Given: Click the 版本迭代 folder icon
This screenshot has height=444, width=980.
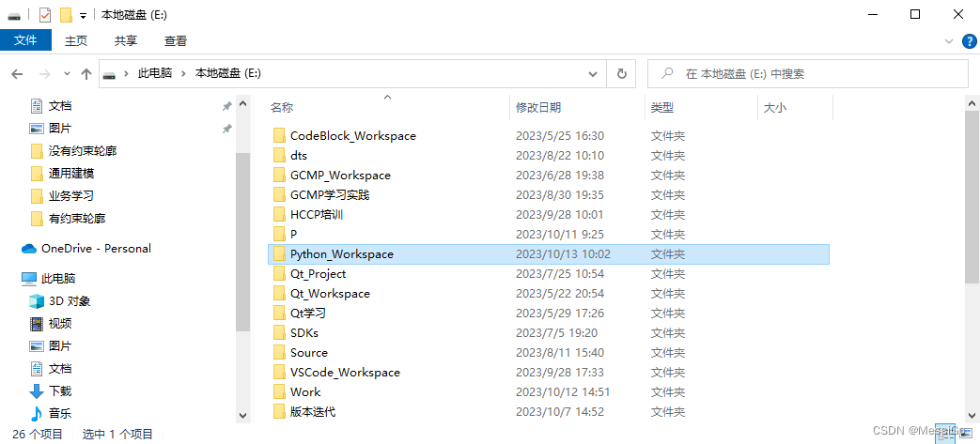Looking at the screenshot, I should coord(279,412).
